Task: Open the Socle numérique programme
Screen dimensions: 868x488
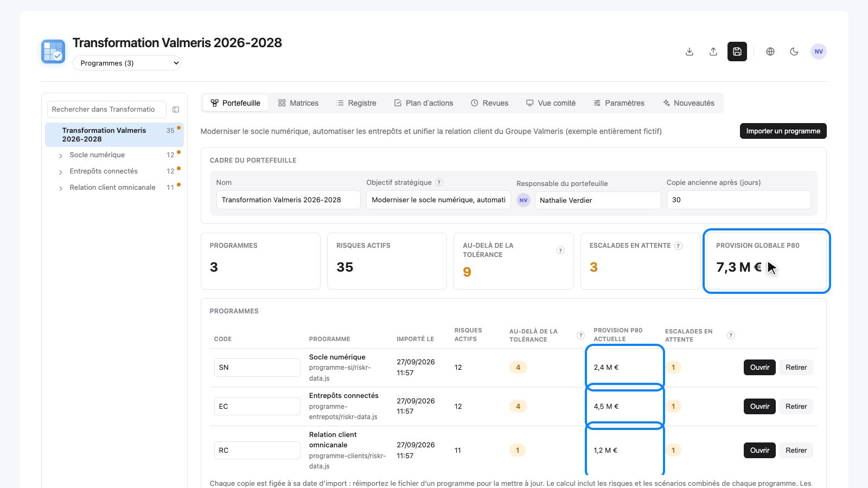Action: point(759,367)
